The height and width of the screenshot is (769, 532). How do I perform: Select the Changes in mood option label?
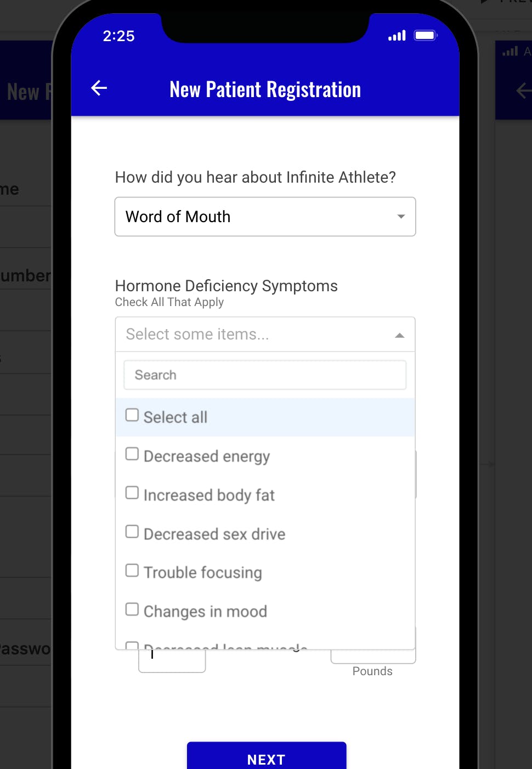(205, 612)
